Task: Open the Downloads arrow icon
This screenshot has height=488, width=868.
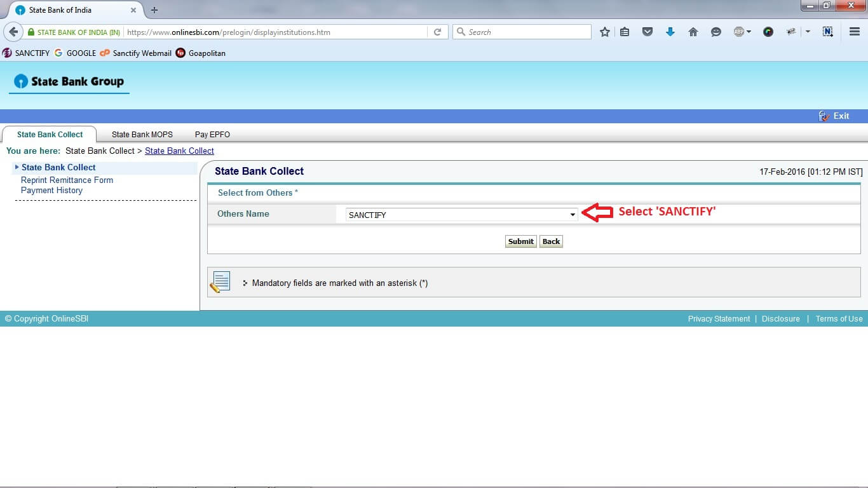Action: tap(670, 32)
